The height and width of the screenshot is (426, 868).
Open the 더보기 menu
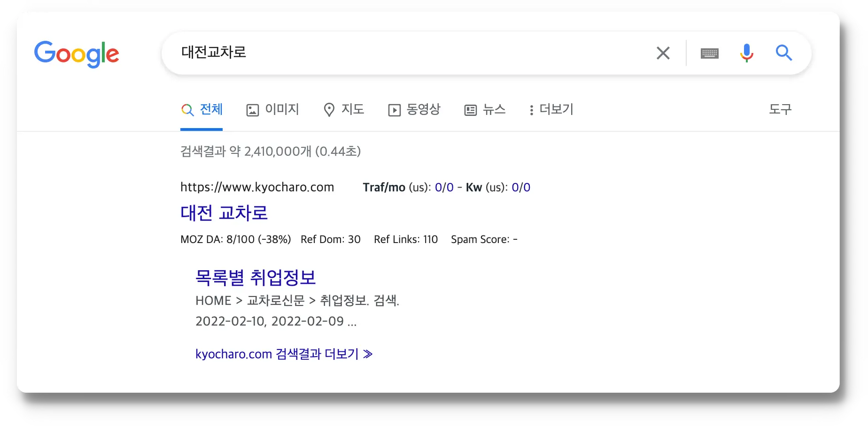[551, 110]
